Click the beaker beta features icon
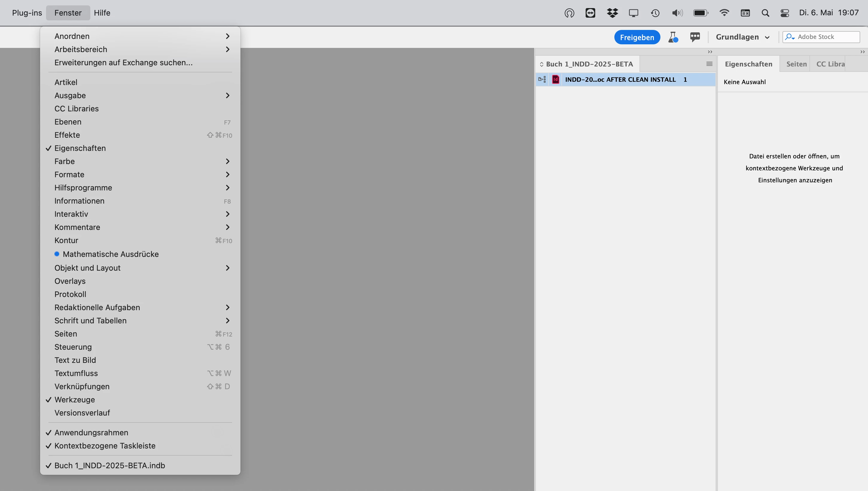 coord(673,37)
